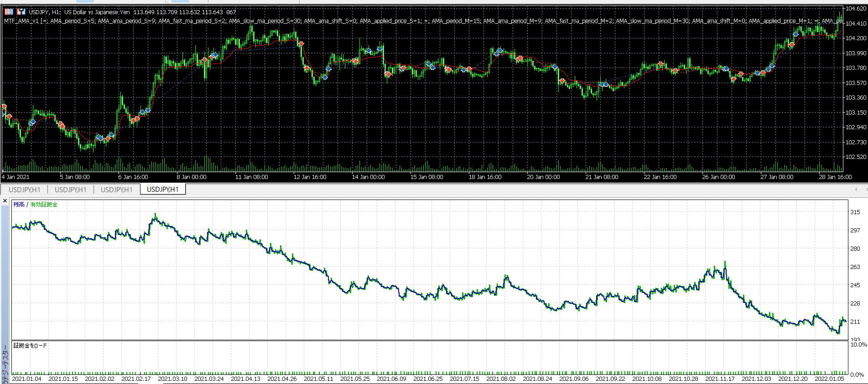Click the 2021.01.04 date on the tester graph

(26, 379)
